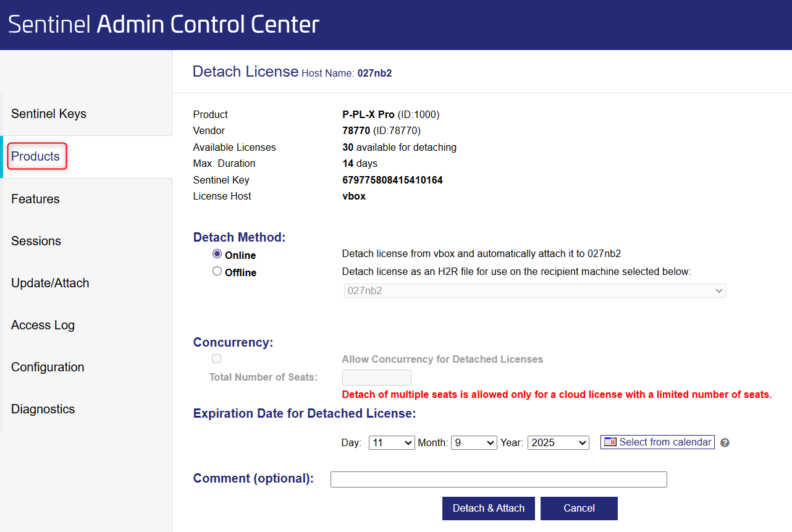Open the recipient machine 027nb2 dropdown
The height and width of the screenshot is (532, 792).
click(x=534, y=290)
